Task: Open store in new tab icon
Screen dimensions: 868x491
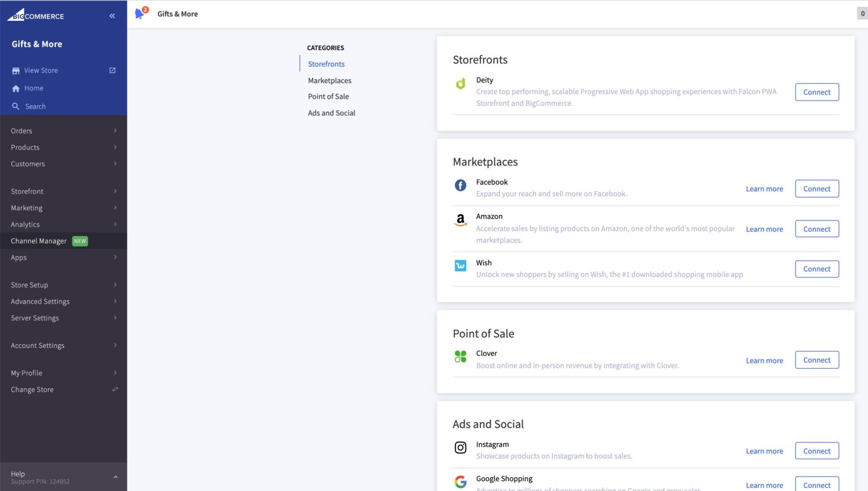Action: click(112, 70)
